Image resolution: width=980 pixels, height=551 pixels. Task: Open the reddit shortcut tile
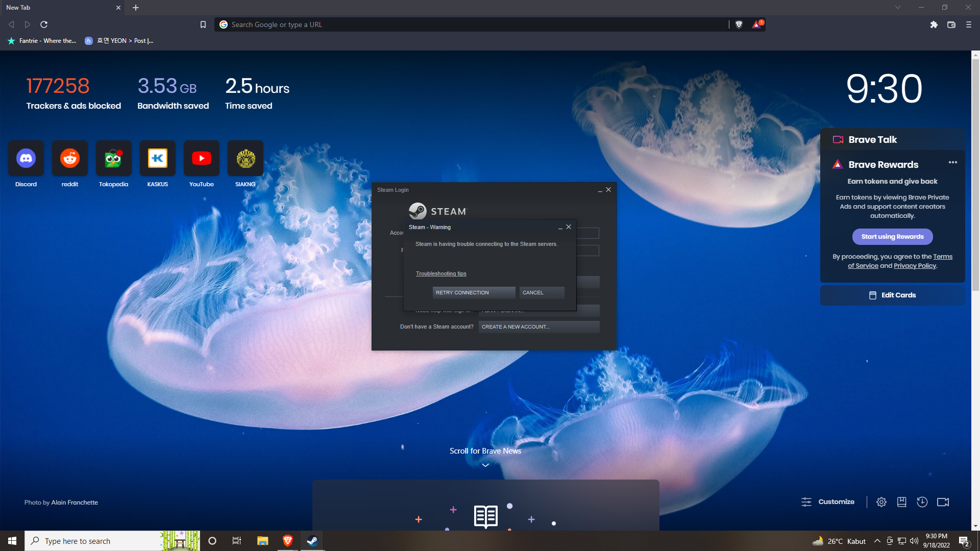click(70, 159)
